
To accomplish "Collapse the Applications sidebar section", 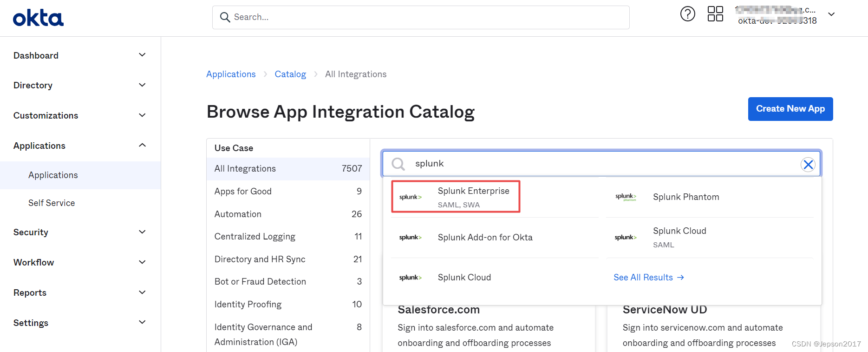I will [142, 146].
